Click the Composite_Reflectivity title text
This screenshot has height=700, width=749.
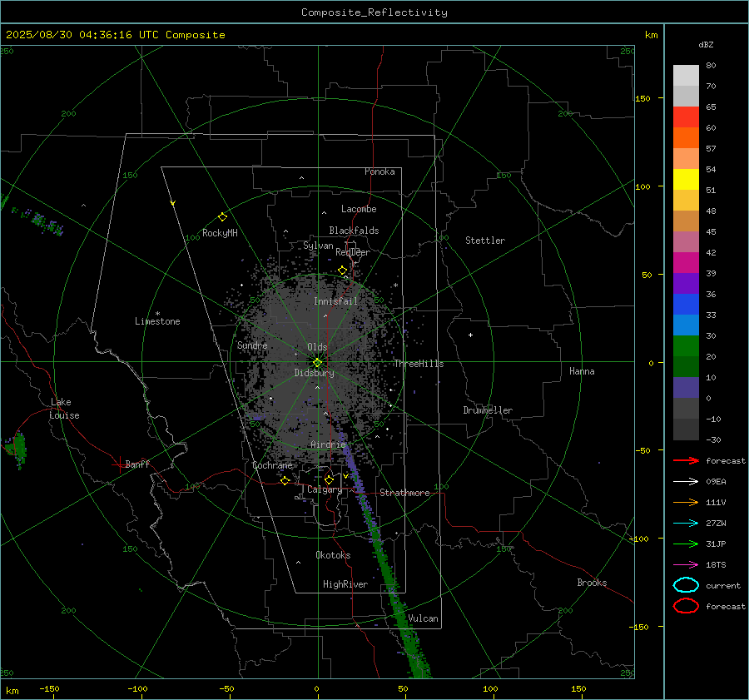(374, 12)
